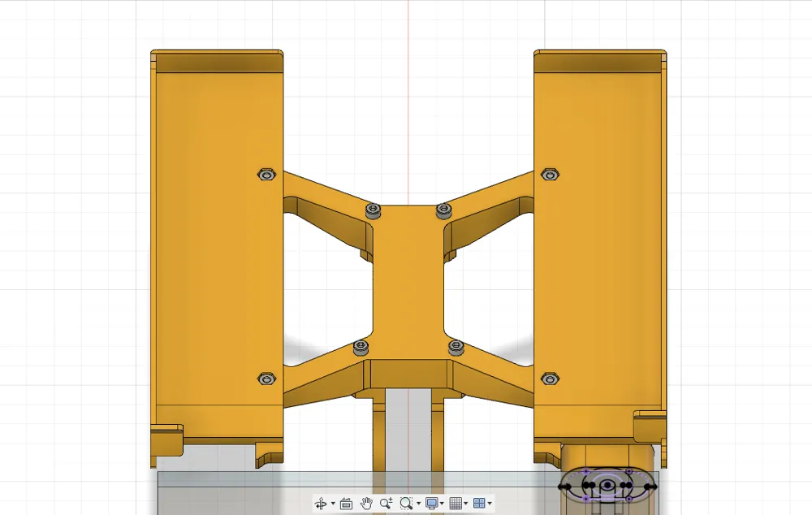Select the Orbit tool in the navigation bar
Image resolution: width=812 pixels, height=515 pixels.
[x=322, y=504]
